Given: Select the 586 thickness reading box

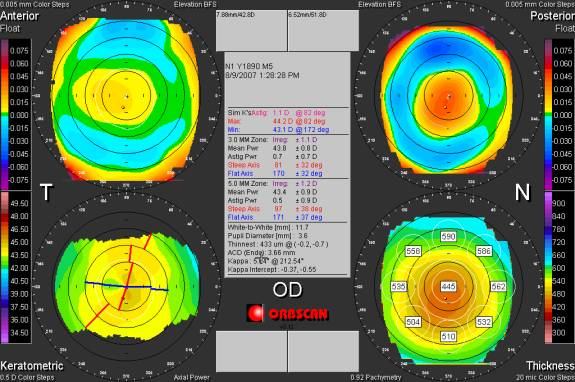Looking at the screenshot, I should pyautogui.click(x=484, y=251).
